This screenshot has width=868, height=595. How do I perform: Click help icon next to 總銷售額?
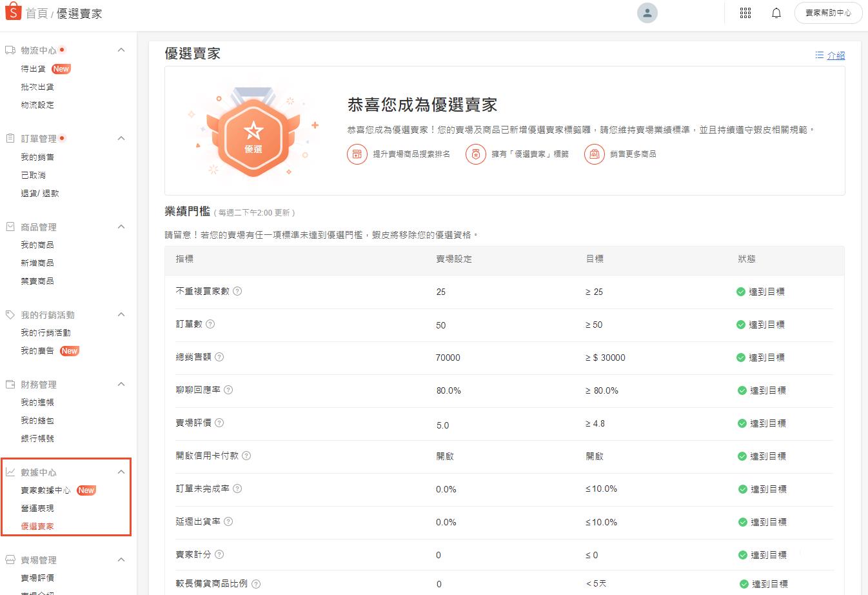219,357
